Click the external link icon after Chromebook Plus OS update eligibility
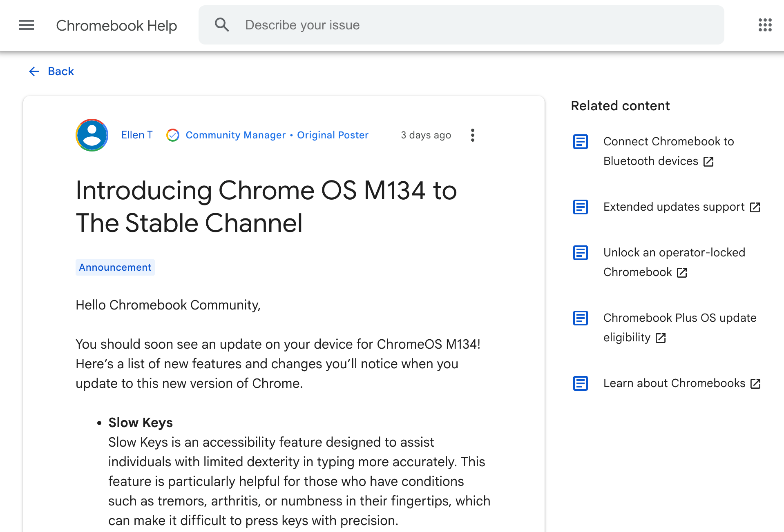The image size is (784, 532). (x=661, y=338)
